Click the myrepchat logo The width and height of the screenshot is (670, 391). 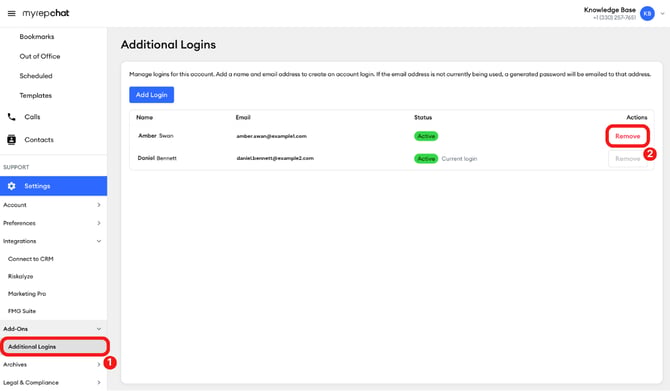[x=46, y=13]
